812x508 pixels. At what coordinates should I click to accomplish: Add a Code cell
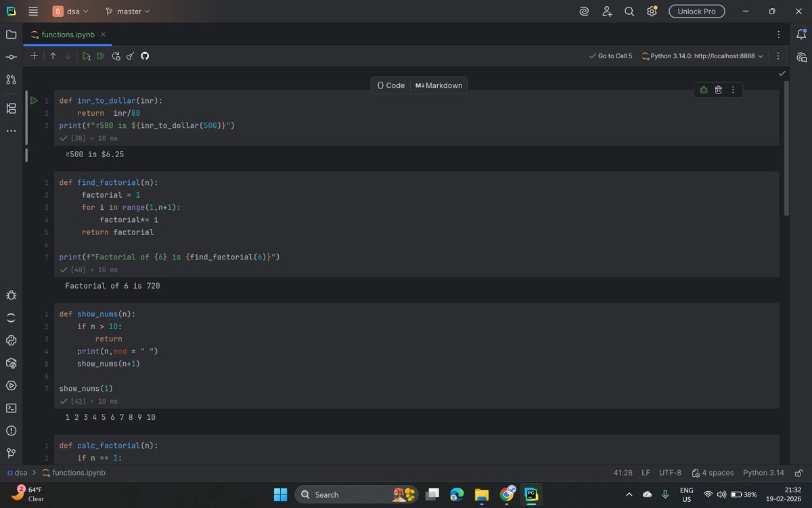point(391,85)
